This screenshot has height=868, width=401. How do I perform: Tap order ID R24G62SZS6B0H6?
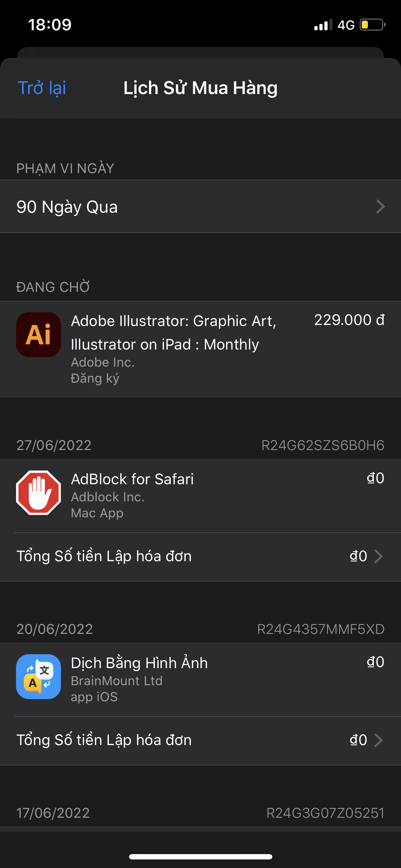pyautogui.click(x=323, y=445)
